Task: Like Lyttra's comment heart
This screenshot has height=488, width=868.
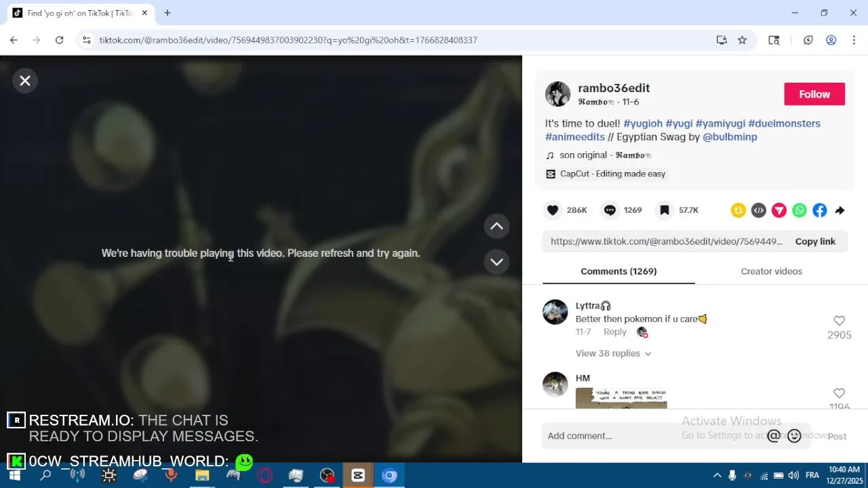Action: (x=840, y=321)
